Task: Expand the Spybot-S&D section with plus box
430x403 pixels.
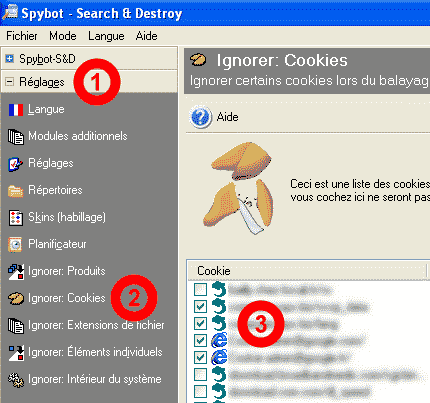Action: 10,59
